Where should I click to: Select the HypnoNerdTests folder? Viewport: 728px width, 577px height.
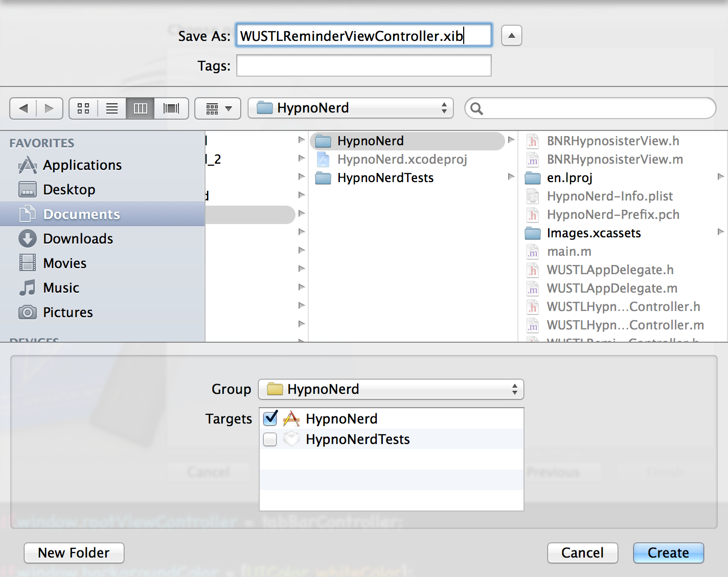[x=385, y=178]
